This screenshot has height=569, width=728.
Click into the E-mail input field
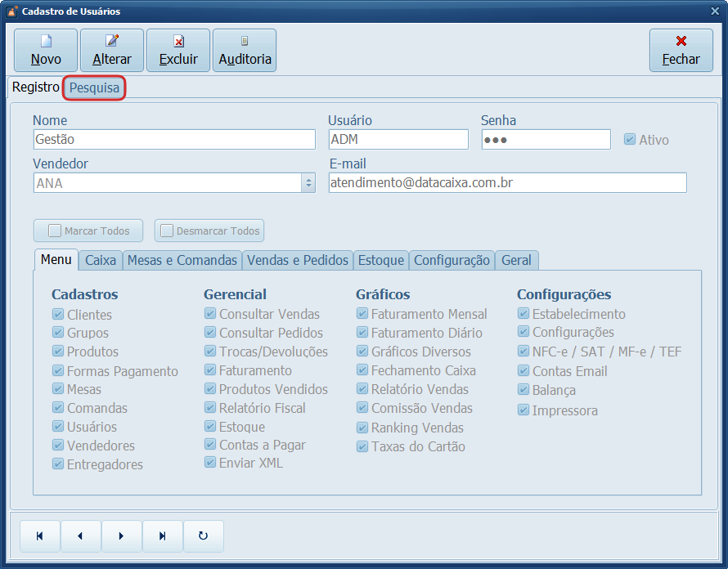point(507,183)
